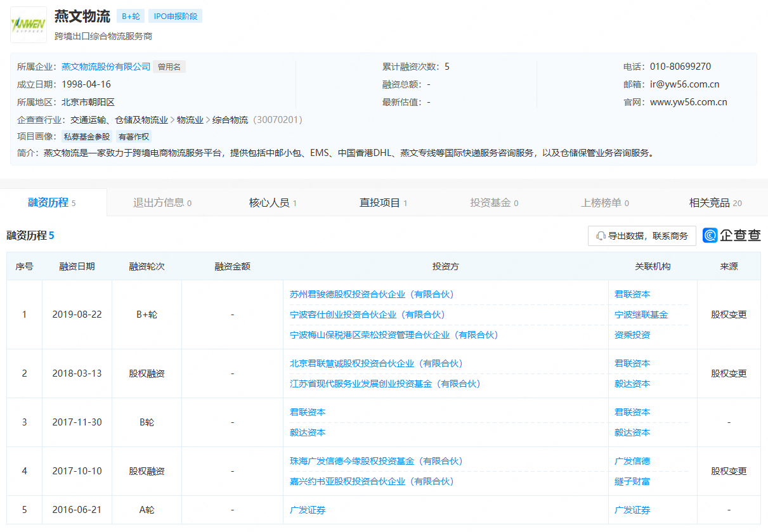The height and width of the screenshot is (532, 768).
Task: Open the 融资历程 tab
Action: pos(53,203)
